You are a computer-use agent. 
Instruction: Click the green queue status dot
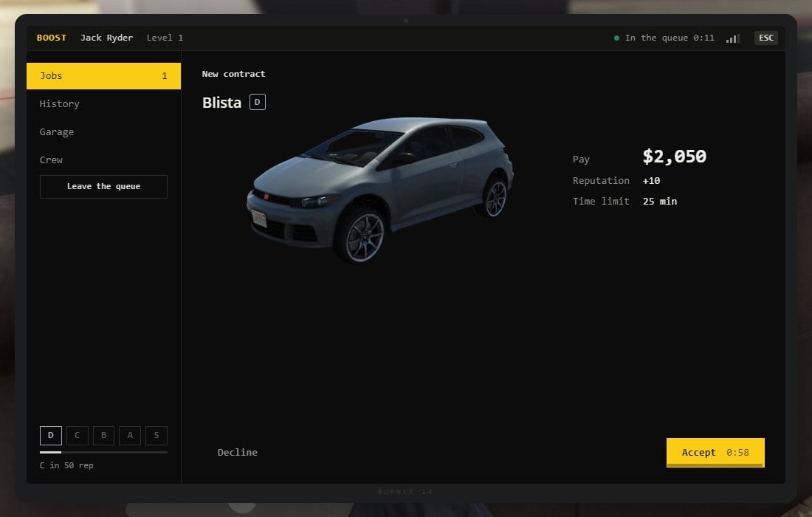(616, 38)
